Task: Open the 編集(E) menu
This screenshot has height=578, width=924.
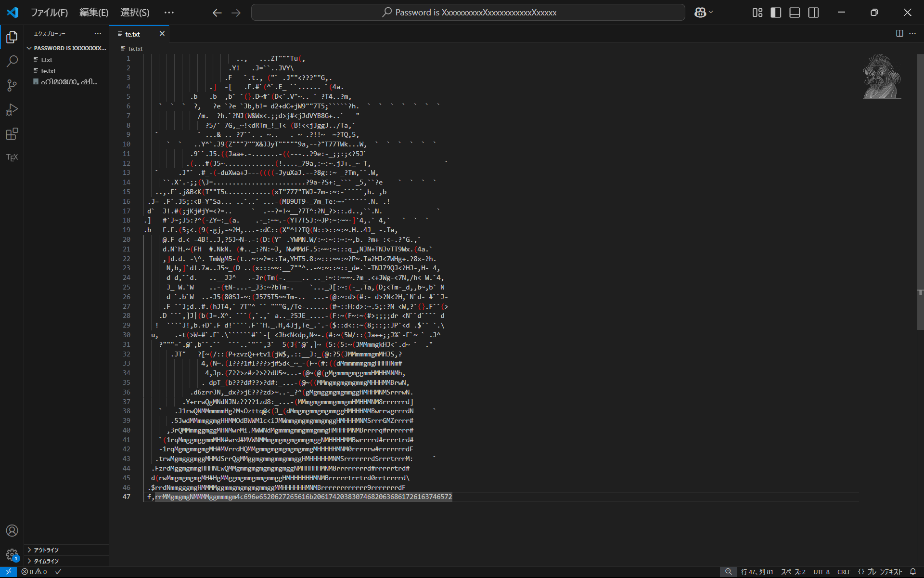Action: (x=94, y=13)
